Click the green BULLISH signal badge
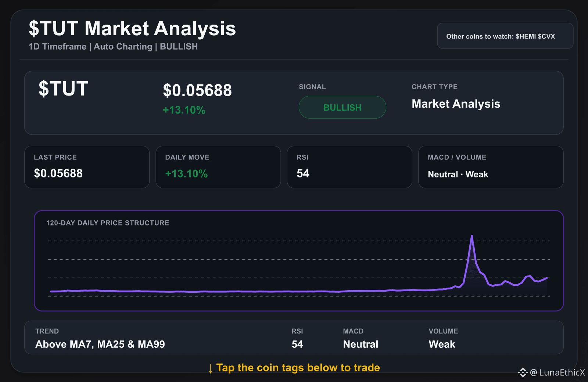The height and width of the screenshot is (382, 588). 342,107
